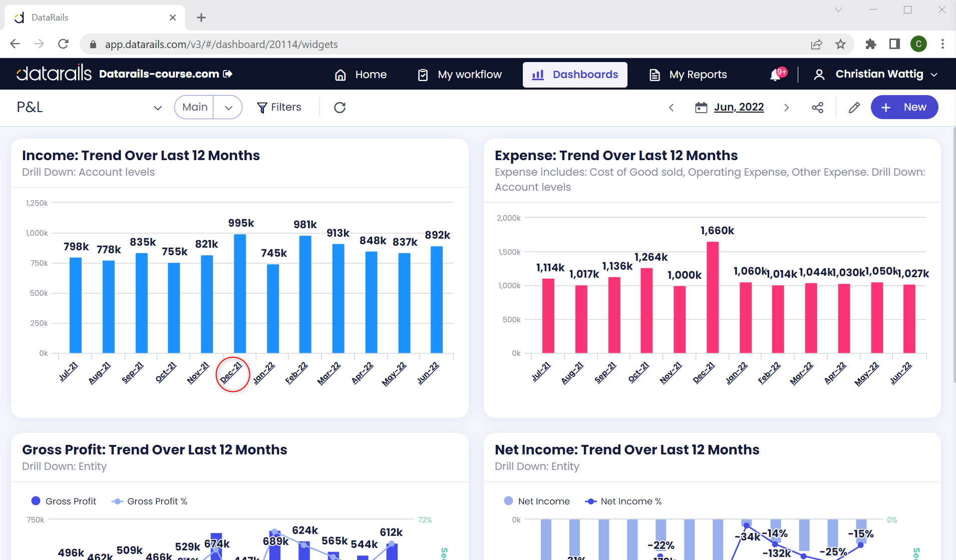Refresh the dashboard widgets
This screenshot has width=956, height=560.
coord(340,107)
